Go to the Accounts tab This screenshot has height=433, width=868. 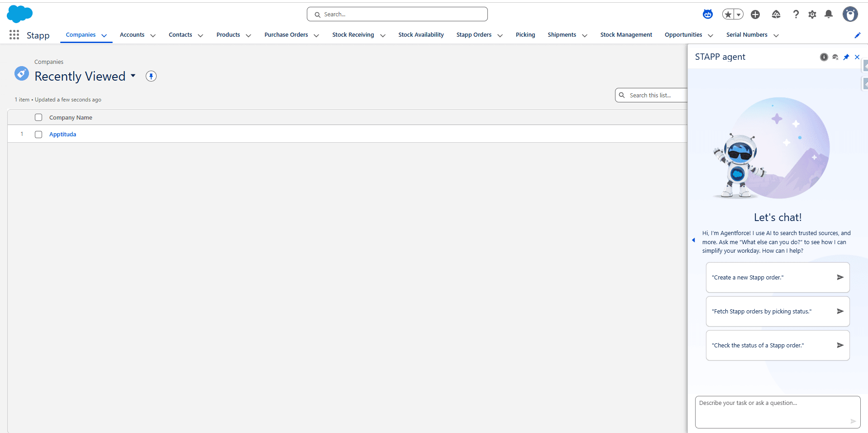tap(132, 35)
